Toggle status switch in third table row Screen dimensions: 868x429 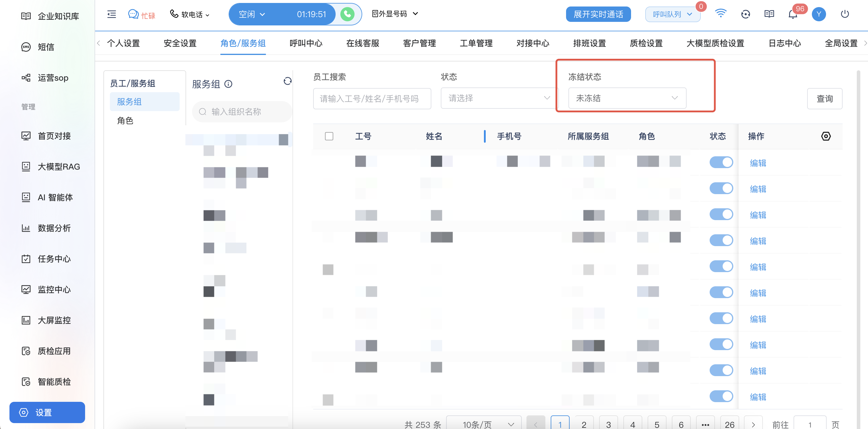coord(721,214)
